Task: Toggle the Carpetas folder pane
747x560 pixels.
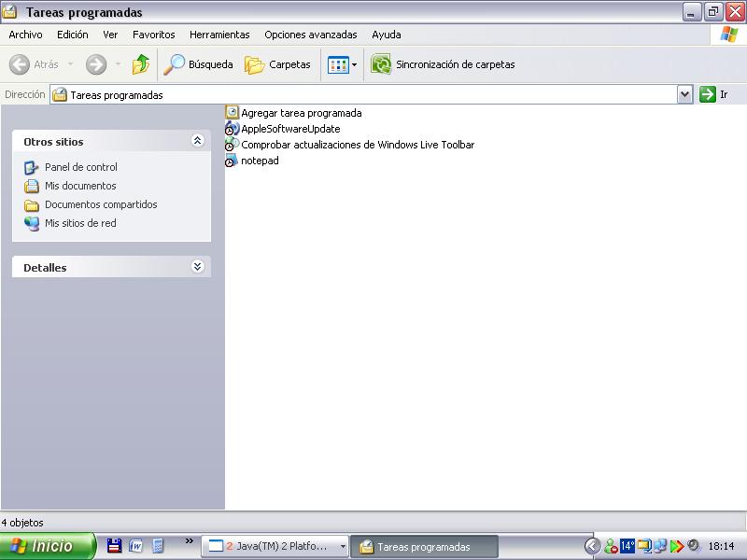Action: [277, 64]
